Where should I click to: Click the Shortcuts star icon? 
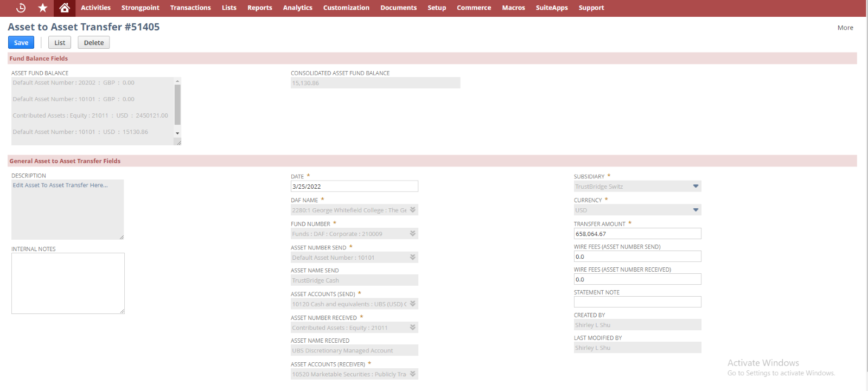[43, 8]
